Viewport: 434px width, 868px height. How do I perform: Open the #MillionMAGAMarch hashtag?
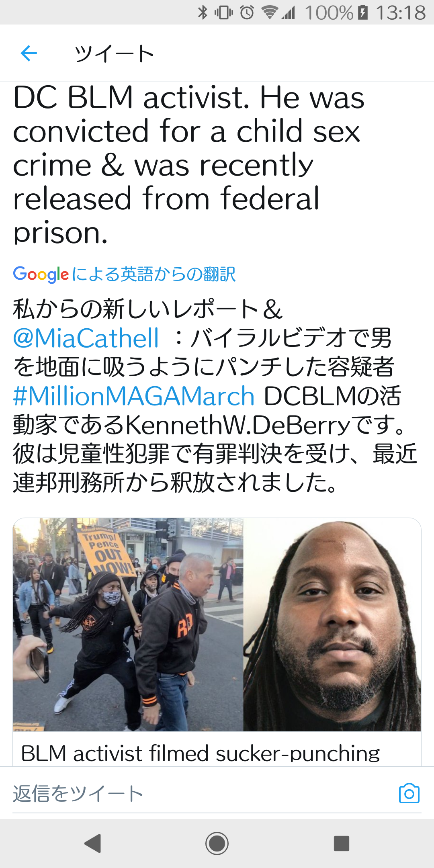pos(134,396)
